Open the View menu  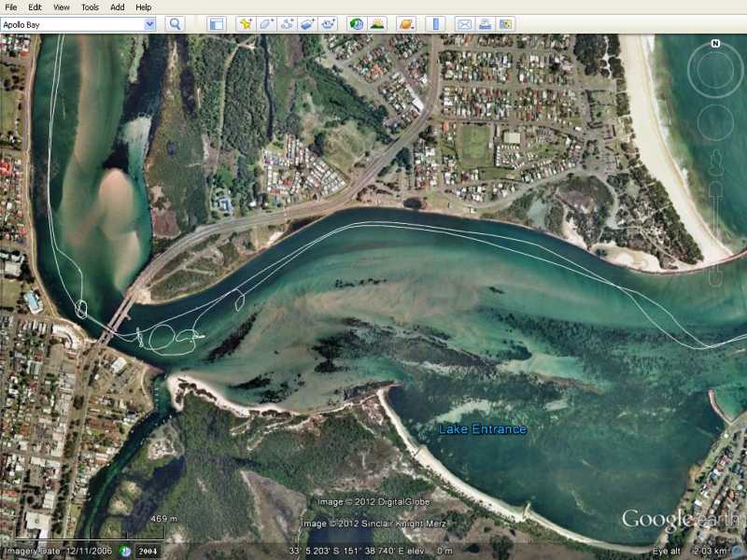[x=62, y=7]
